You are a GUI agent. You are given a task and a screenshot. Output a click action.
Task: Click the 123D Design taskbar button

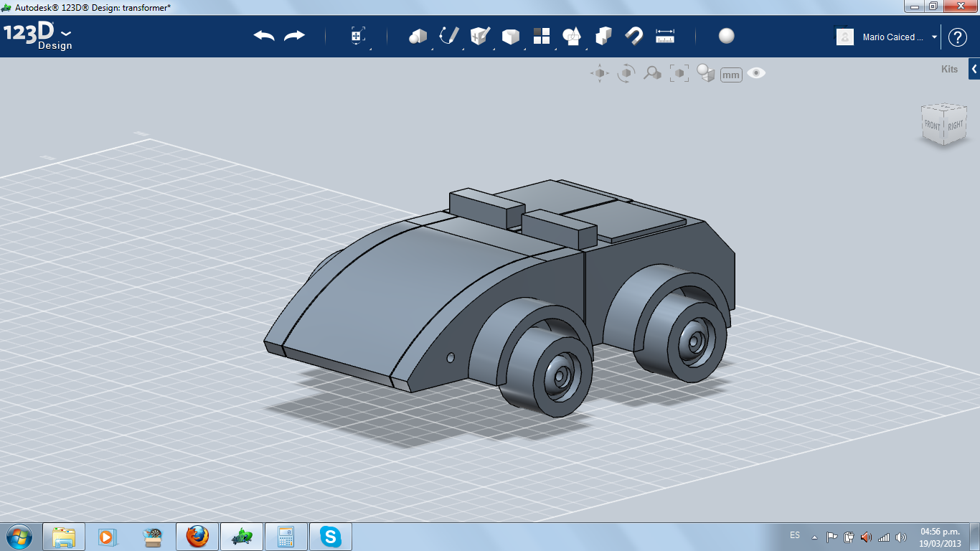[x=242, y=537]
